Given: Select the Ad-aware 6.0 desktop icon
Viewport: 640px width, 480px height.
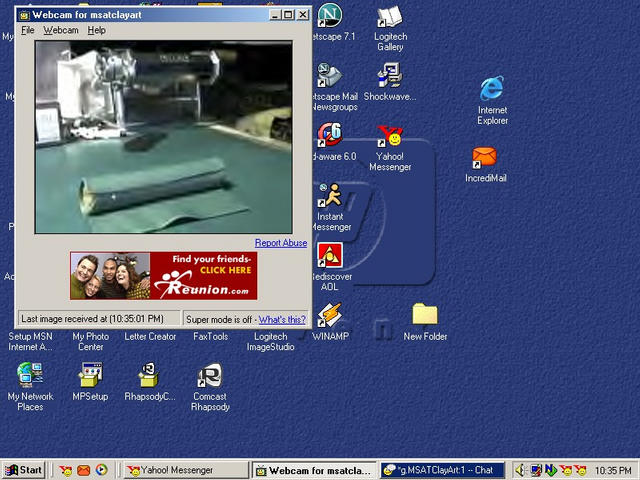Looking at the screenshot, I should (330, 135).
